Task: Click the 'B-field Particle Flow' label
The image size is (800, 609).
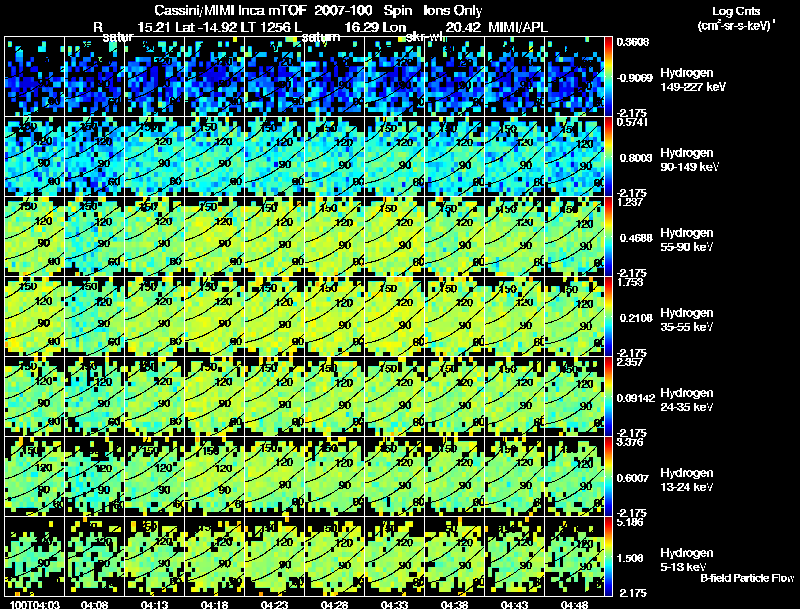Action: click(x=747, y=578)
